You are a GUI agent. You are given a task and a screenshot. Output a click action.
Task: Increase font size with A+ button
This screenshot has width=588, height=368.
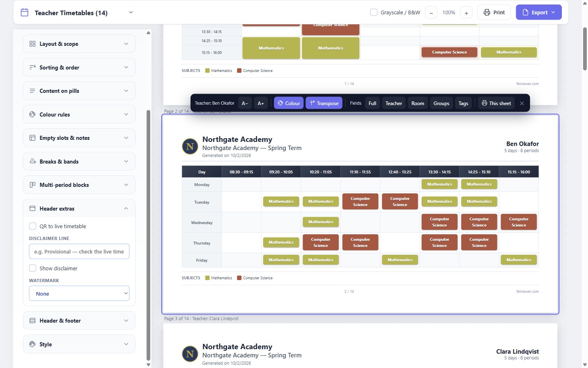tap(261, 103)
